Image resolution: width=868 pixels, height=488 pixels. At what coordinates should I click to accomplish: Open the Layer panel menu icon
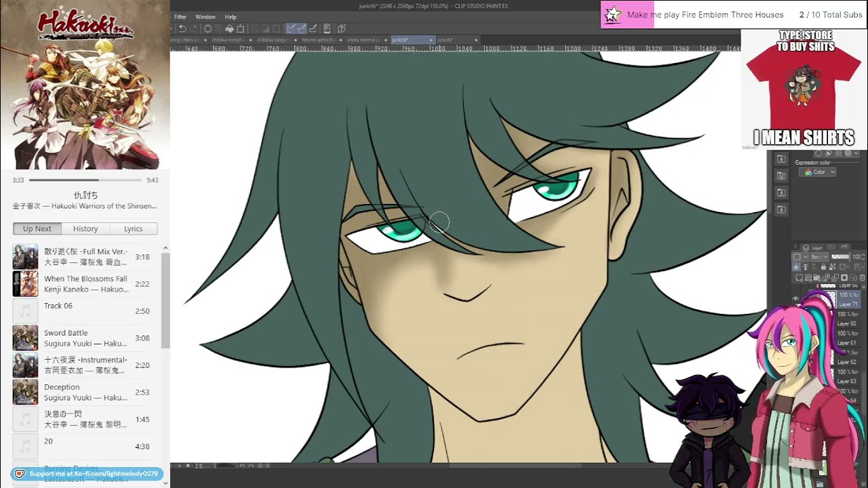click(796, 248)
